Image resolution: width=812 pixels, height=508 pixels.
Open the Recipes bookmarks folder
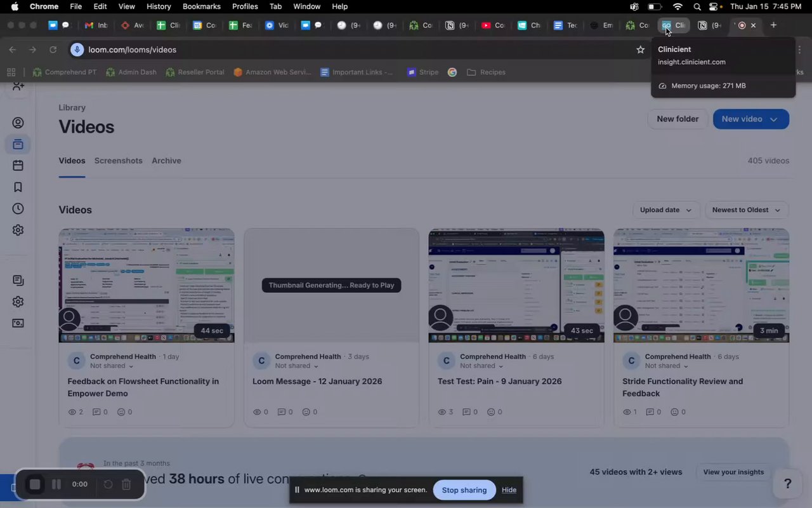[486, 72]
